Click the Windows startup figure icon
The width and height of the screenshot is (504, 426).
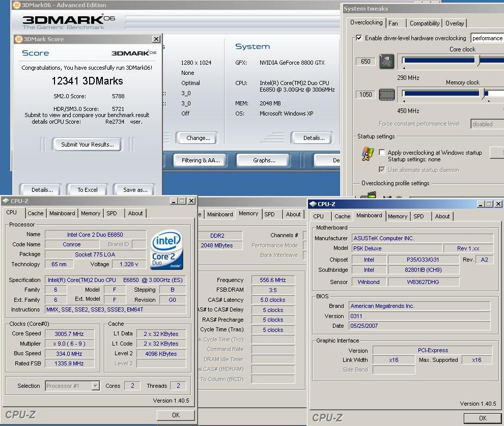pos(368,154)
